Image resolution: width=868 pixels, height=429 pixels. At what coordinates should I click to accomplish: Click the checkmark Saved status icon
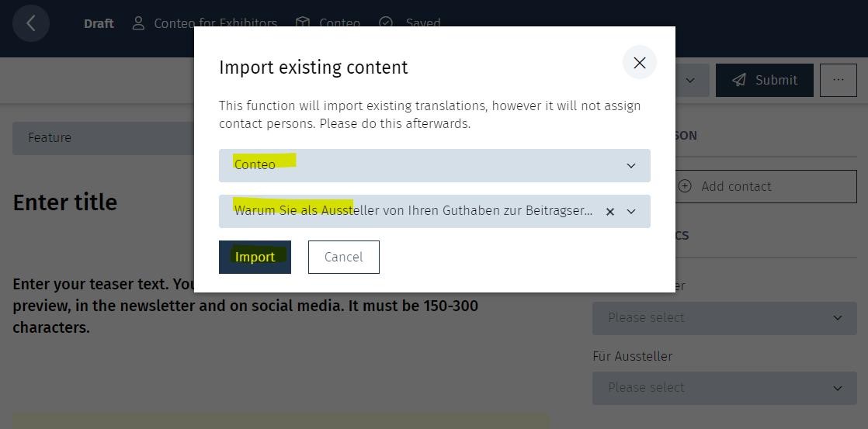[386, 22]
